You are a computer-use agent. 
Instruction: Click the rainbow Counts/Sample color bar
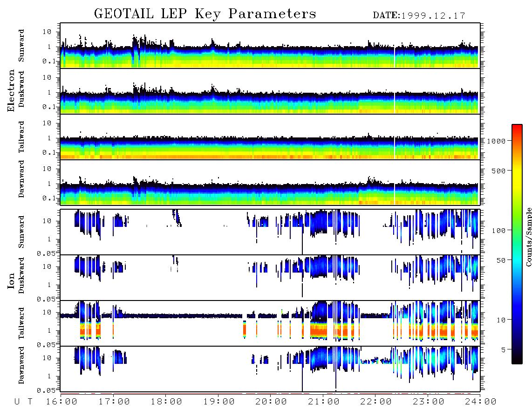click(517, 244)
